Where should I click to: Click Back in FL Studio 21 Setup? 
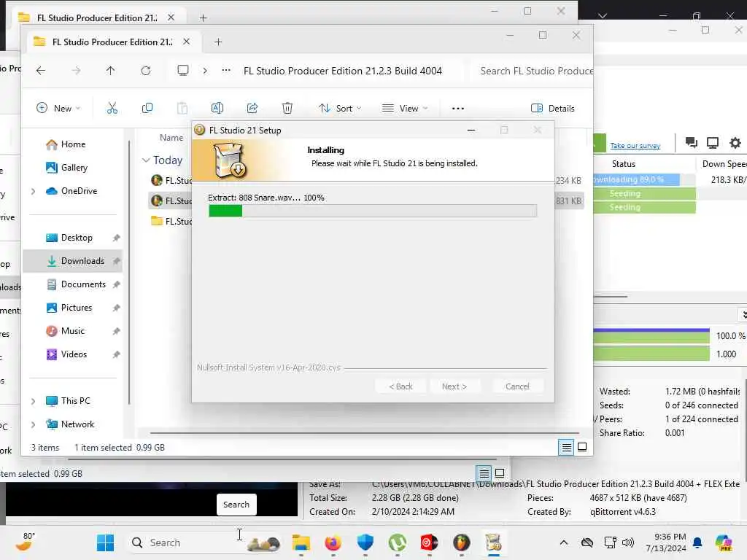click(x=400, y=386)
